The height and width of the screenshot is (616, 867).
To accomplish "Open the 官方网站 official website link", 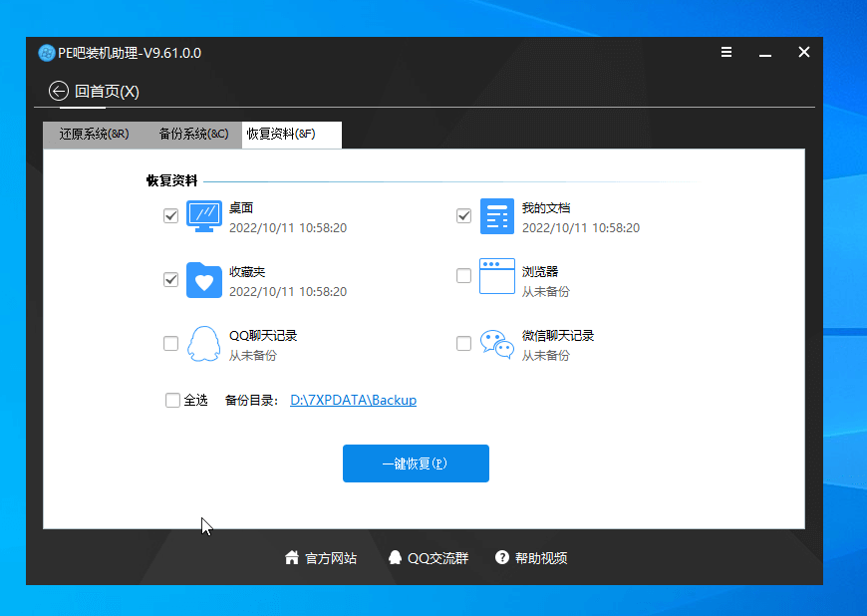I will tap(321, 558).
